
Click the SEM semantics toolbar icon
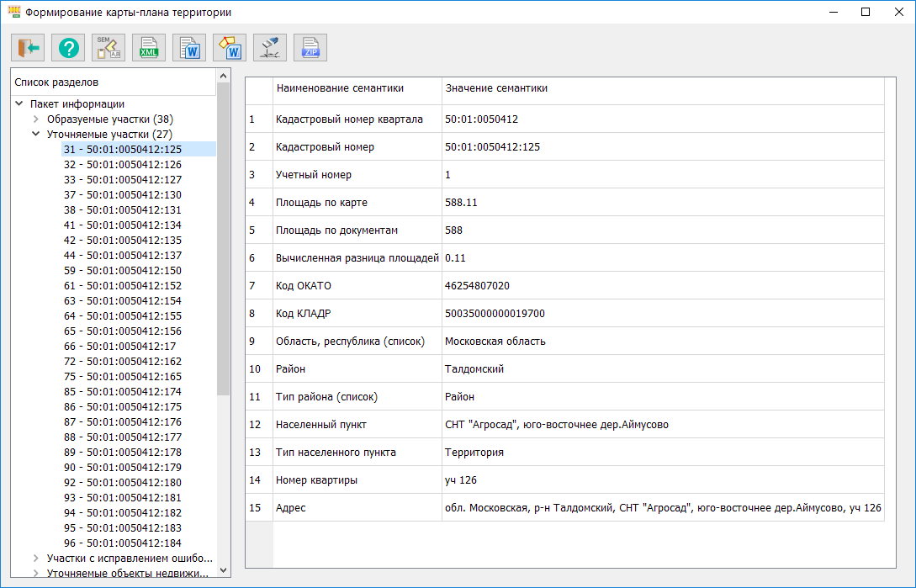click(x=109, y=48)
